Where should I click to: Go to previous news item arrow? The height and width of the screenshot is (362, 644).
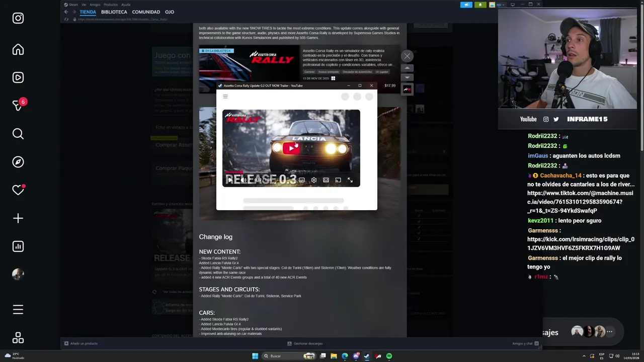click(x=407, y=68)
